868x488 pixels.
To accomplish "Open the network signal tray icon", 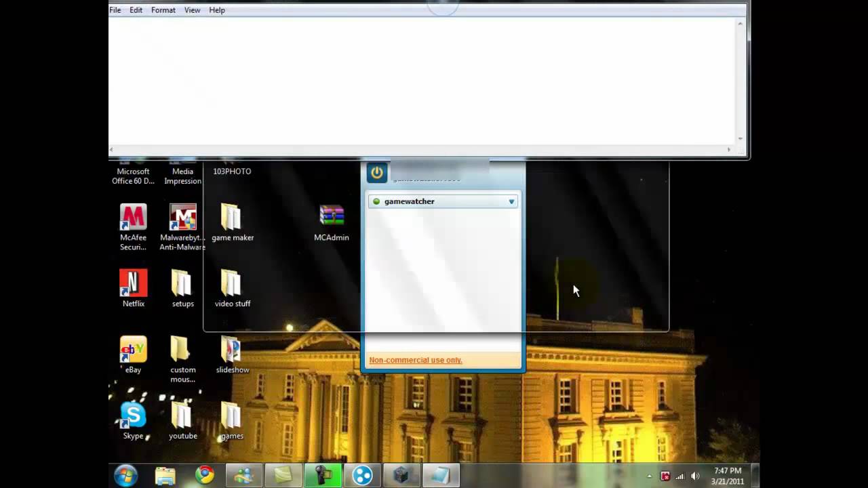I will point(680,476).
